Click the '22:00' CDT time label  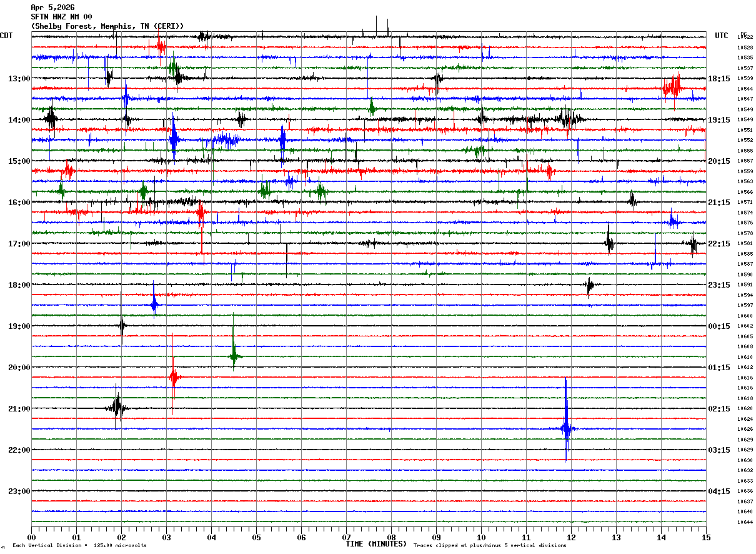coord(19,450)
